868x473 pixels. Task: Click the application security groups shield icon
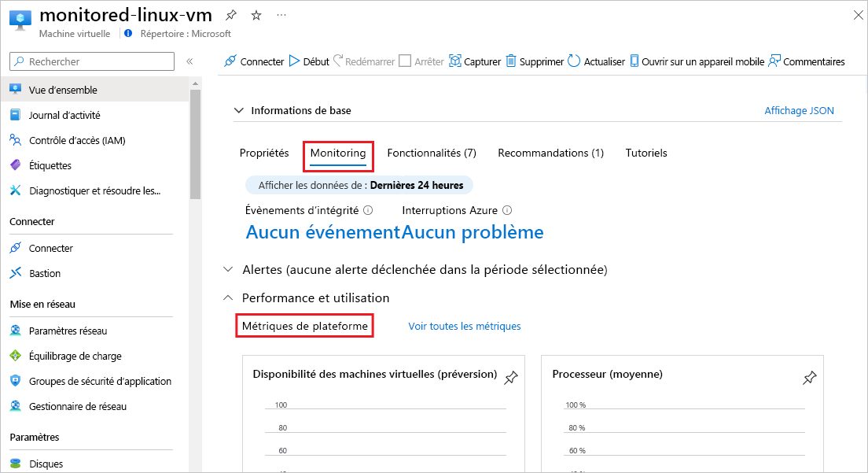[x=16, y=380]
